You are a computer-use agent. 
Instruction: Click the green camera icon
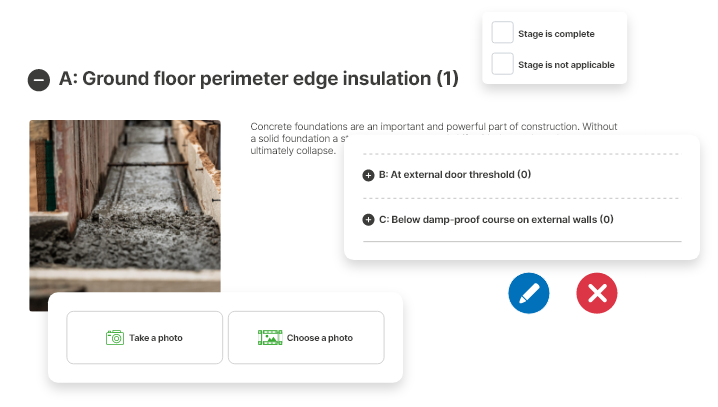click(x=115, y=338)
